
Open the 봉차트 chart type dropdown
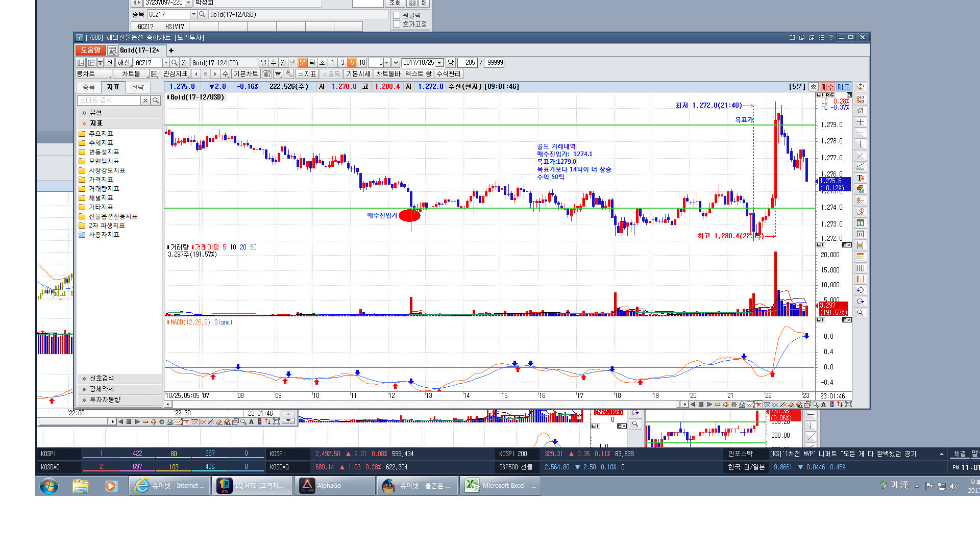coord(94,74)
